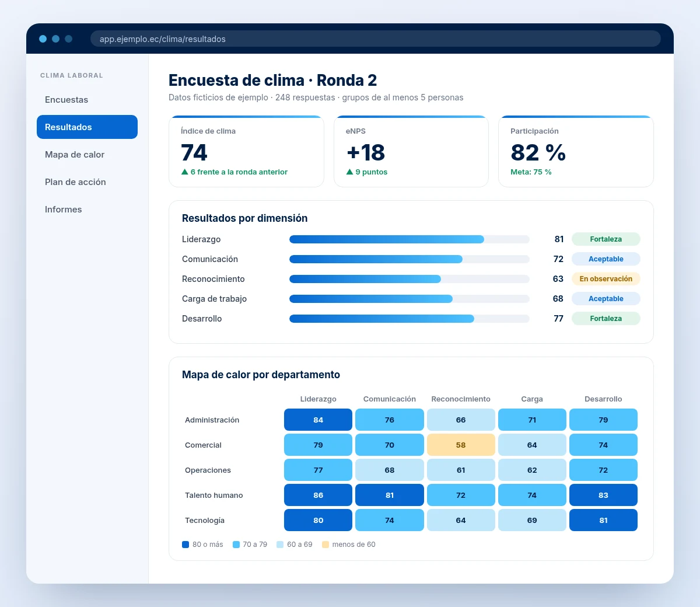
Task: Select Talento humano Desarrollo cell showing 83
Action: [603, 495]
